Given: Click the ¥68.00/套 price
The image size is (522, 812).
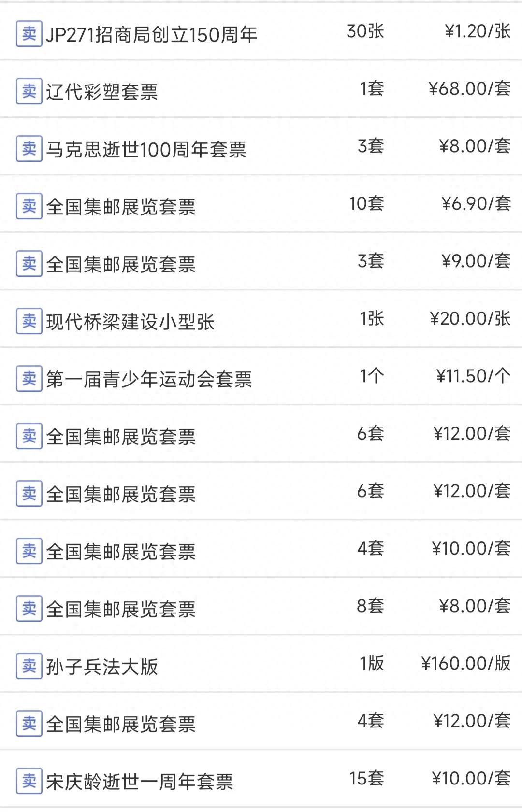Looking at the screenshot, I should [469, 89].
